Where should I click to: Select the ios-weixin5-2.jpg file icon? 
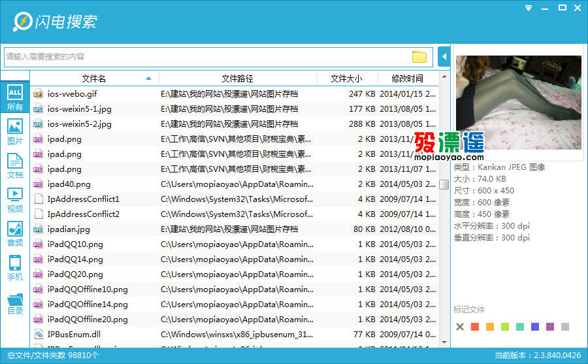[x=38, y=124]
